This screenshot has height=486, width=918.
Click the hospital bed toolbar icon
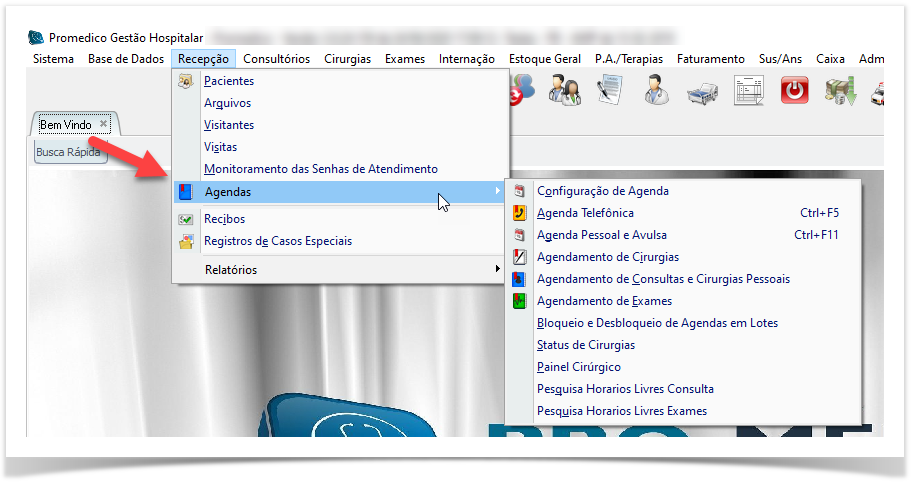[703, 92]
